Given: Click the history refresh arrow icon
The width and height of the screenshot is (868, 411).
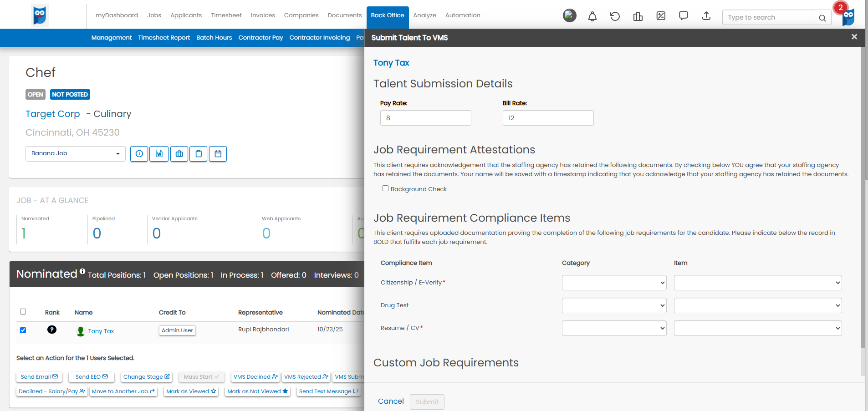Looking at the screenshot, I should coord(615,16).
